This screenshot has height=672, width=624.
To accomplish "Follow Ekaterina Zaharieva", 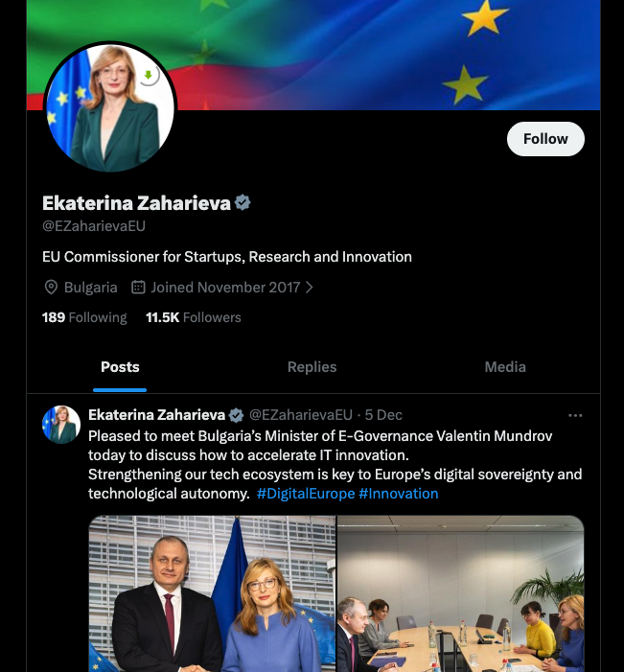I will tap(545, 139).
